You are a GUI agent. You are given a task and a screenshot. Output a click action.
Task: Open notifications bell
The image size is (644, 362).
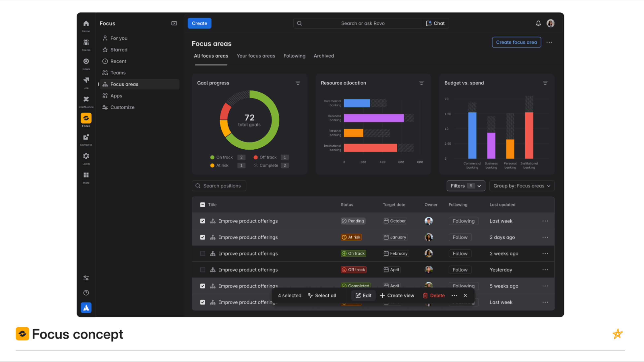(x=538, y=23)
